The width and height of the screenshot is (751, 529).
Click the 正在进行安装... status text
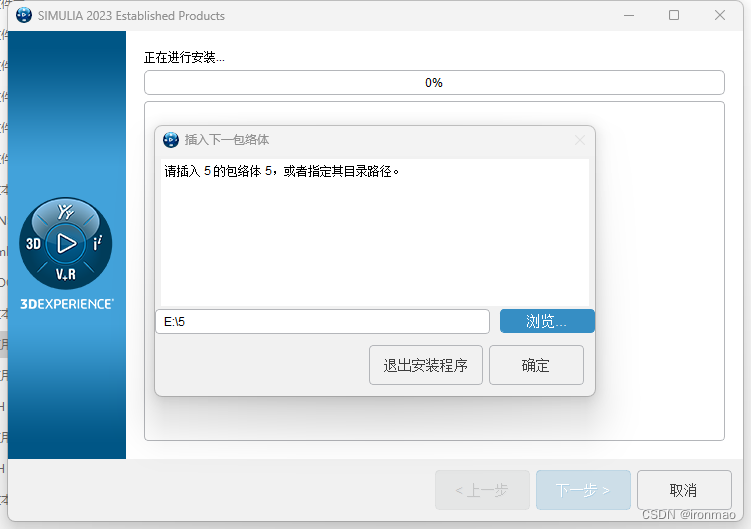click(184, 58)
